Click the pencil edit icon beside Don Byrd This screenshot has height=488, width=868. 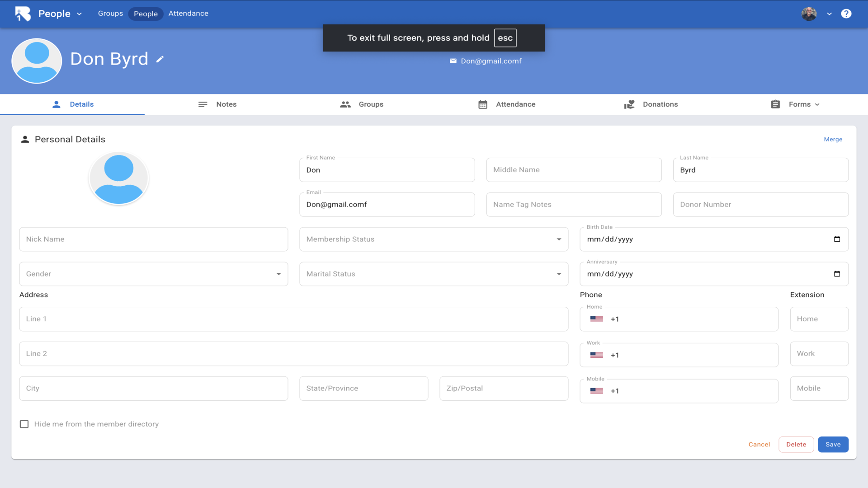point(160,59)
